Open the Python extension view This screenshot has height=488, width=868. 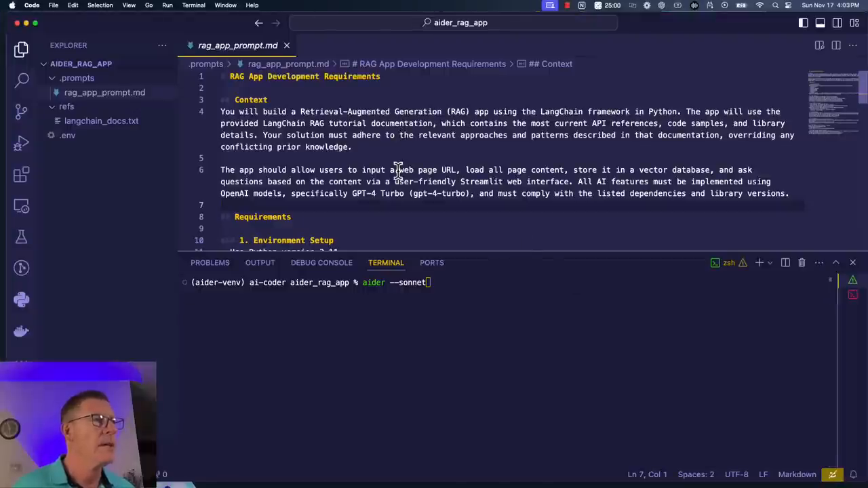[x=21, y=300]
